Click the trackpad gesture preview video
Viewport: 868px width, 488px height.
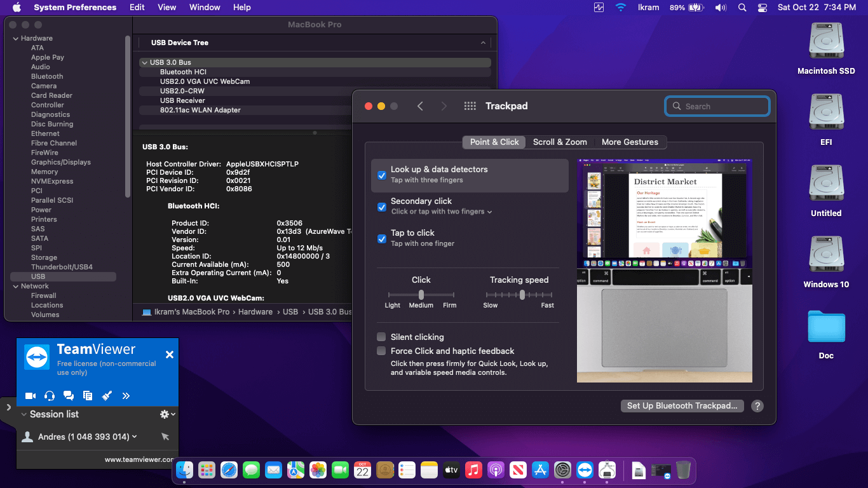click(665, 271)
